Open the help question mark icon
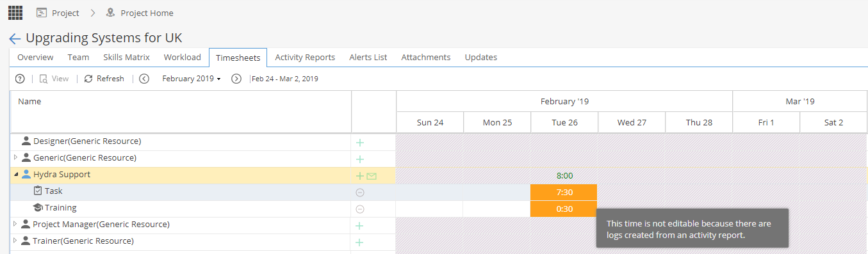 20,79
